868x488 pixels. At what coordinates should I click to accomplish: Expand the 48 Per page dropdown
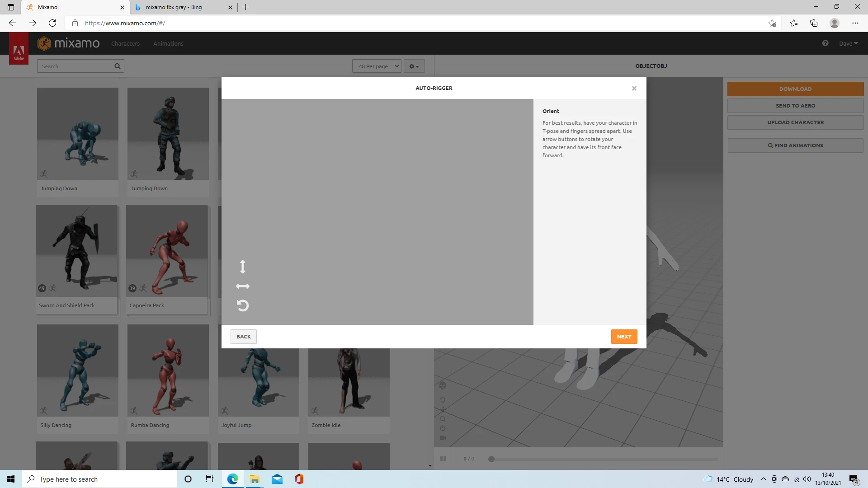tap(377, 66)
